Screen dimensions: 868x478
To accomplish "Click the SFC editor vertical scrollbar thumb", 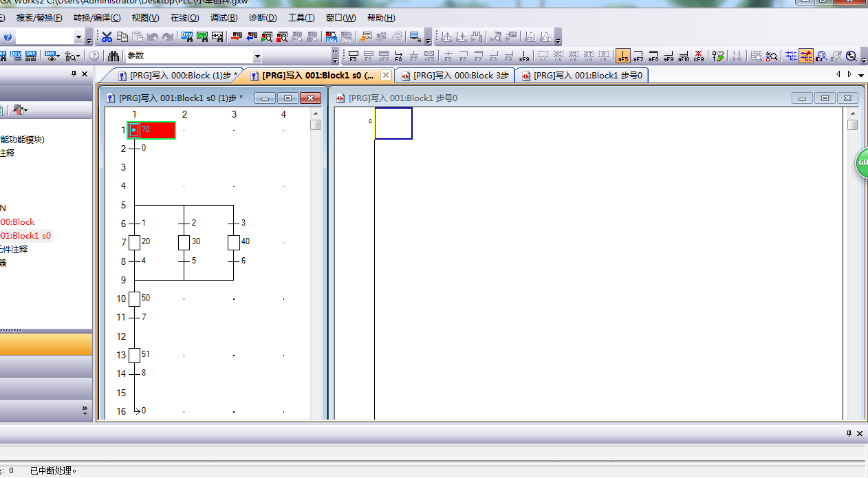I will click(315, 125).
